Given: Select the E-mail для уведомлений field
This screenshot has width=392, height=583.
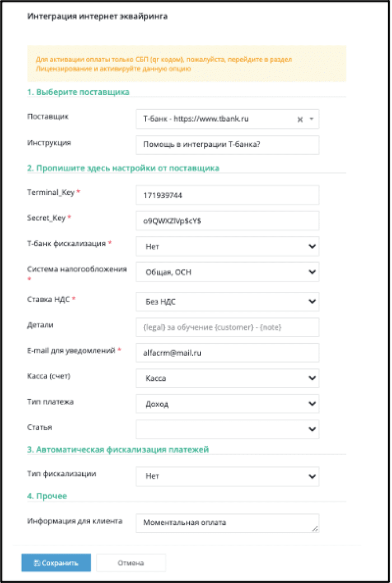Looking at the screenshot, I should (x=227, y=353).
